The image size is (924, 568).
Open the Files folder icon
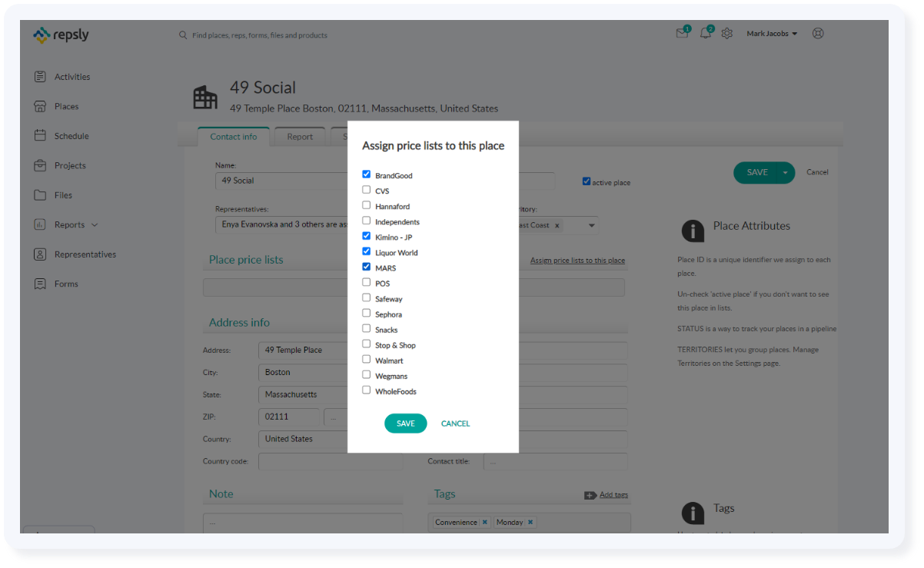click(40, 195)
